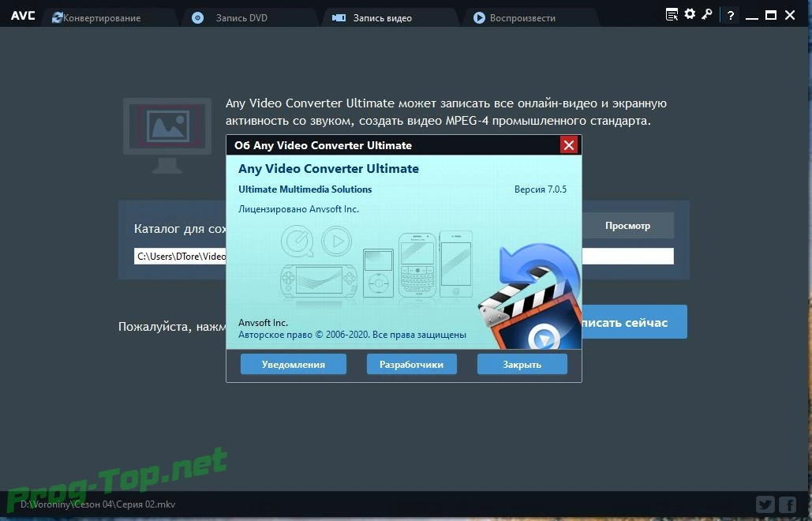Click Лицензировано Anvsoft Inc. text
This screenshot has width=812, height=521.
tap(298, 209)
